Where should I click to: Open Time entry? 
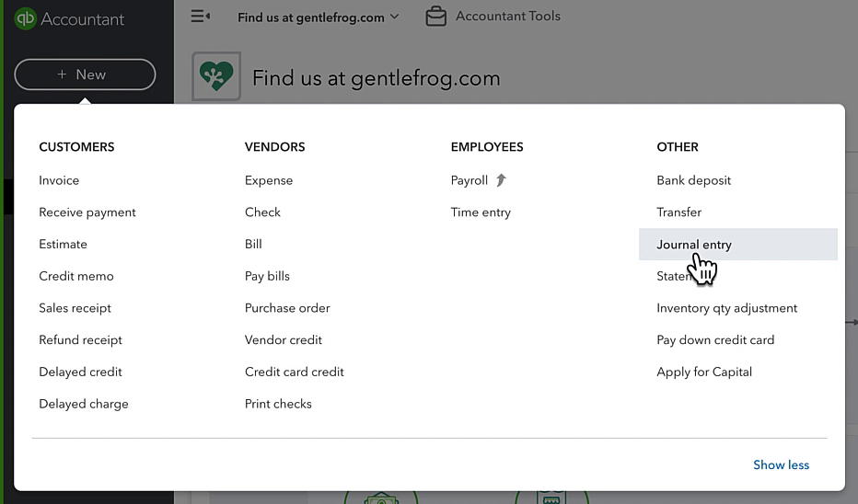click(x=481, y=212)
